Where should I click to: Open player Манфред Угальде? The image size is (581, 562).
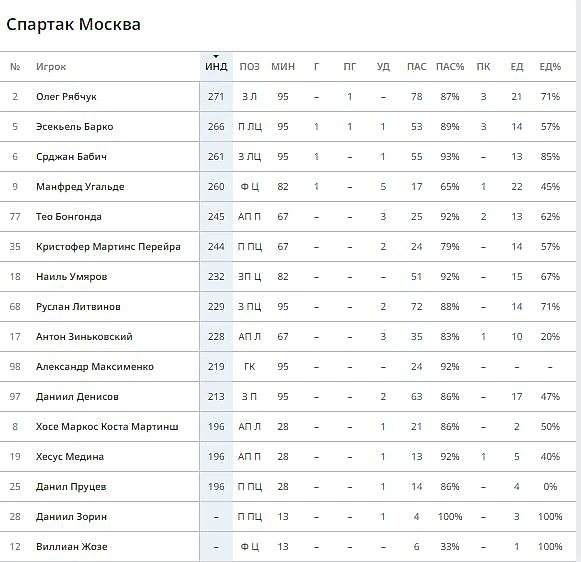(x=80, y=187)
